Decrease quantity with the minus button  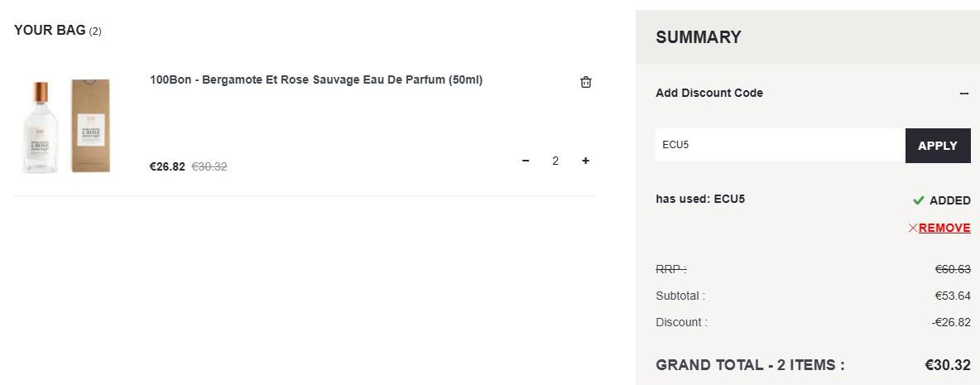[x=526, y=161]
